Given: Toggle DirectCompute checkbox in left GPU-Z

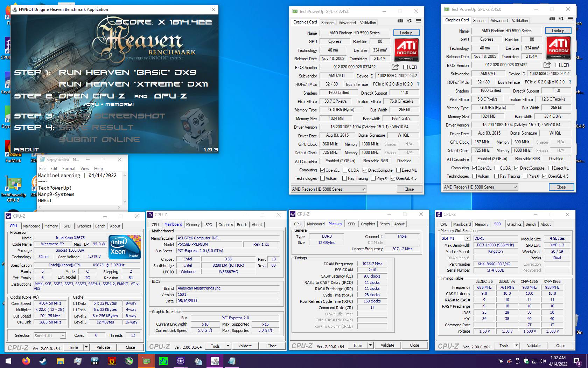Looking at the screenshot, I should [x=365, y=170].
